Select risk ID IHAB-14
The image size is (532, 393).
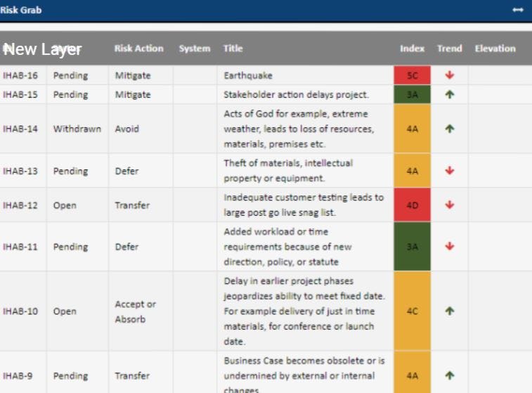(20, 129)
